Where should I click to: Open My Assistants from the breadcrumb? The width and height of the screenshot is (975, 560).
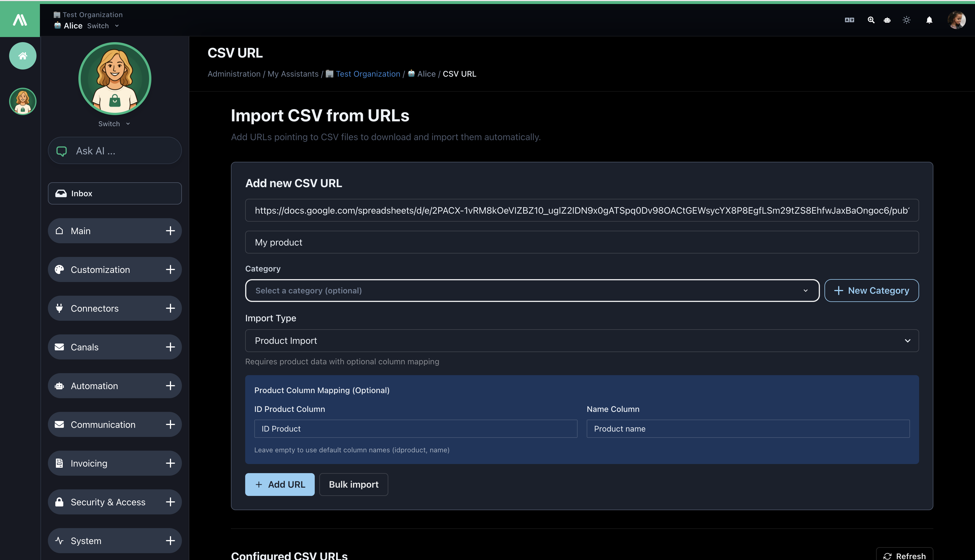293,74
